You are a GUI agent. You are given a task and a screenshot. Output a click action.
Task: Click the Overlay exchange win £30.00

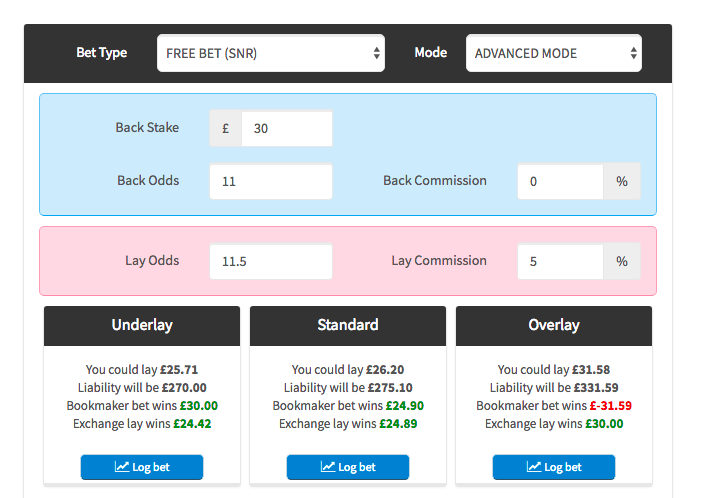pos(604,423)
